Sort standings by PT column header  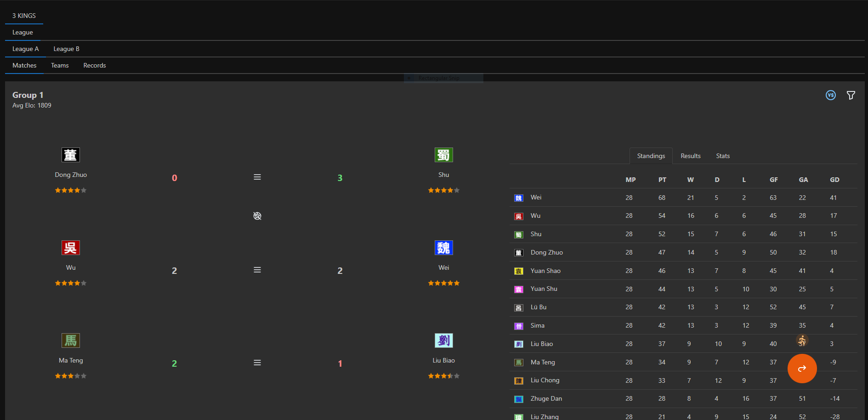(662, 180)
